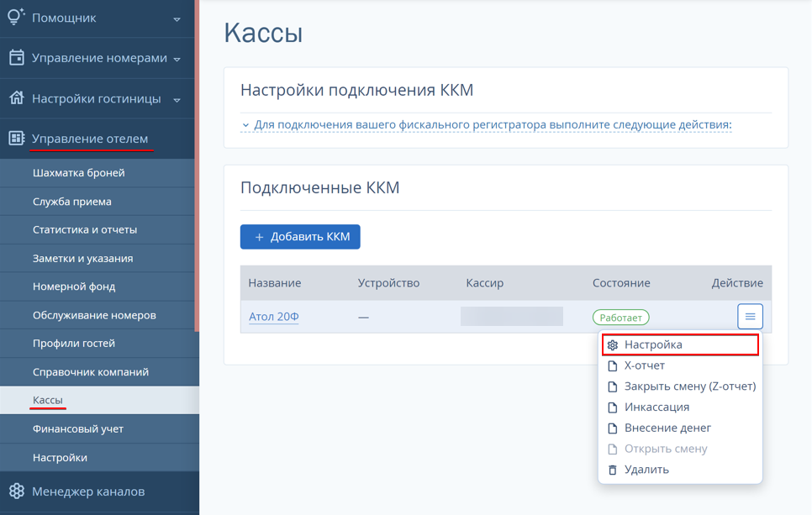Open the Атол 20Ф link
The height and width of the screenshot is (515, 812).
tap(273, 316)
